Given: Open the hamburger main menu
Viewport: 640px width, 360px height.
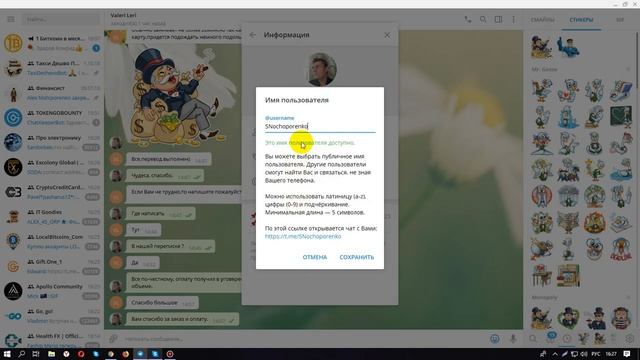Looking at the screenshot, I should (11, 19).
